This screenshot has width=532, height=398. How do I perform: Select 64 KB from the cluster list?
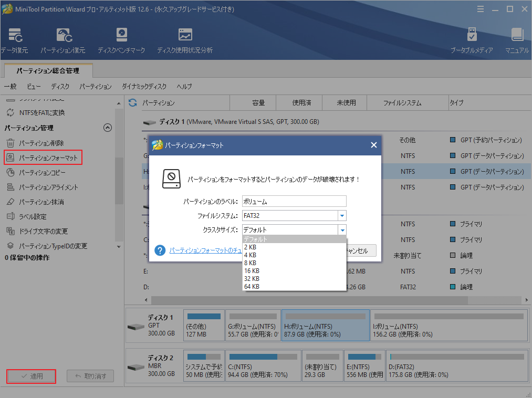coord(252,286)
